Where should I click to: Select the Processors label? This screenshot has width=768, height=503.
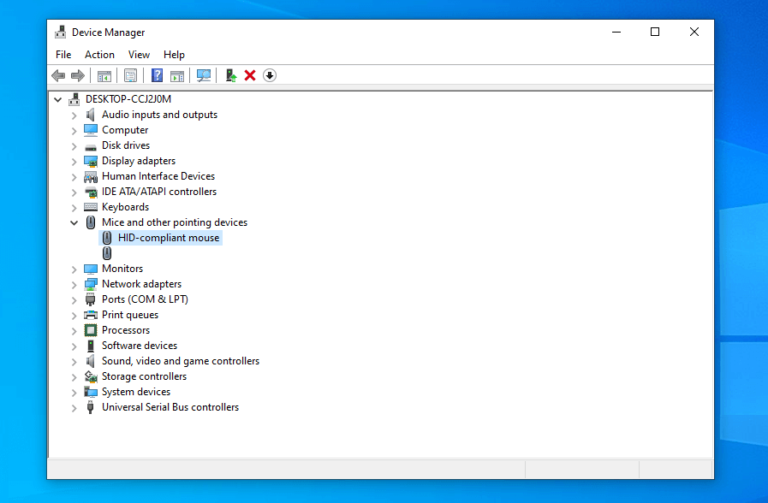click(126, 330)
